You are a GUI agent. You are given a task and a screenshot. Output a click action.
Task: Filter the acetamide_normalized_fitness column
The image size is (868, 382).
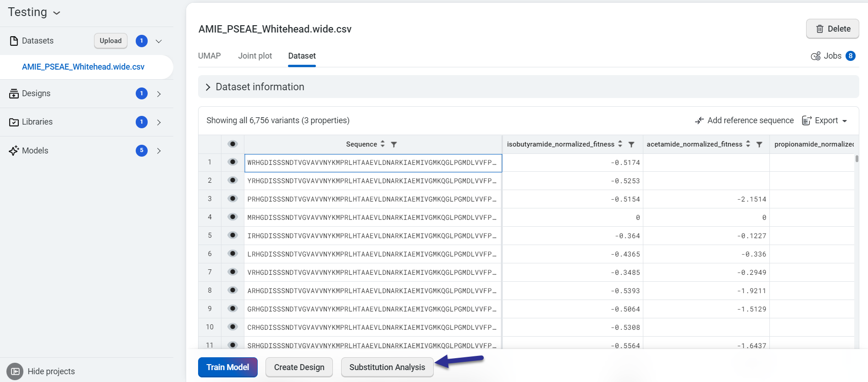coord(759,144)
